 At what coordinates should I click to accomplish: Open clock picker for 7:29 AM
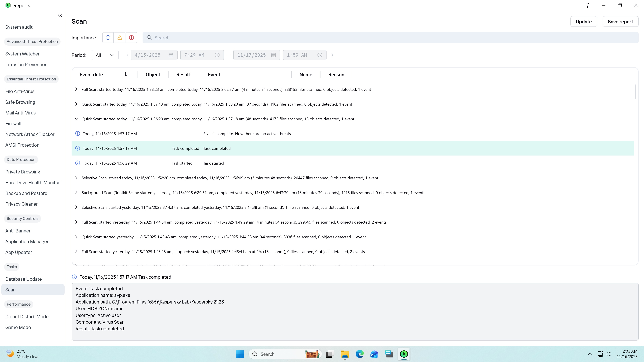tap(217, 55)
